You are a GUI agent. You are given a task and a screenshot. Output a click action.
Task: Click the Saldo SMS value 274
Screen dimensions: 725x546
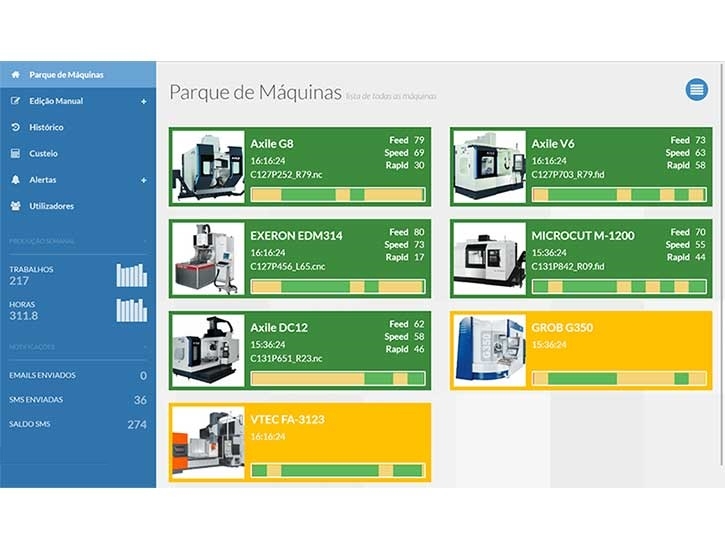pyautogui.click(x=137, y=424)
